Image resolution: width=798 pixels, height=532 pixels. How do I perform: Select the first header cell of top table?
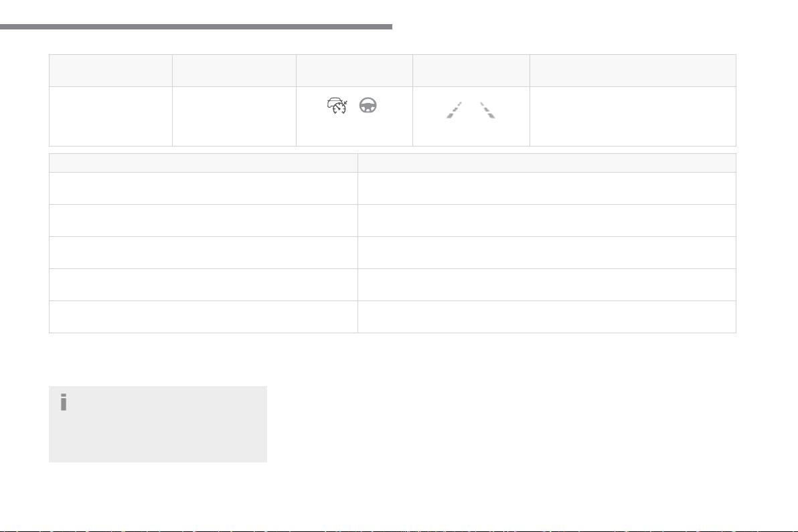[x=110, y=70]
